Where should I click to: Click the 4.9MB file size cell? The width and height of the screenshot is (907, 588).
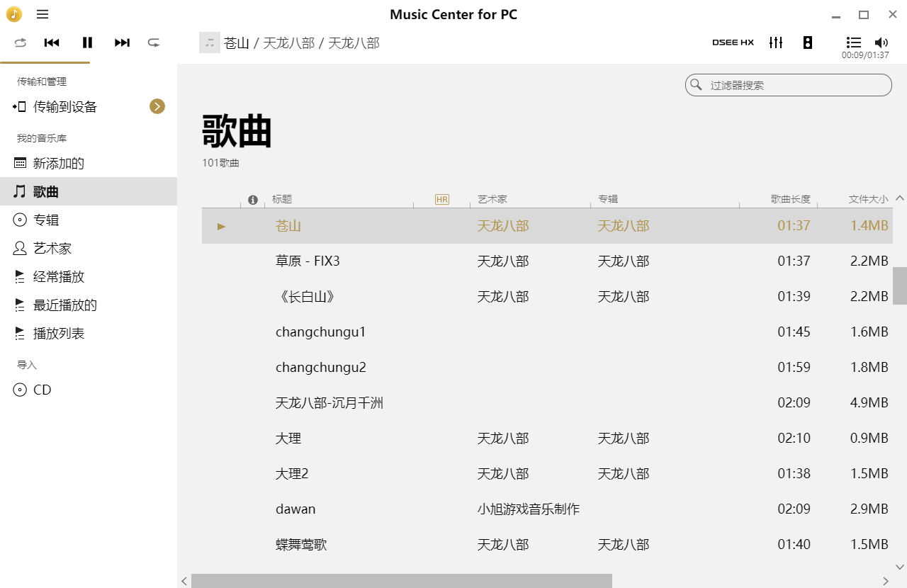point(869,403)
